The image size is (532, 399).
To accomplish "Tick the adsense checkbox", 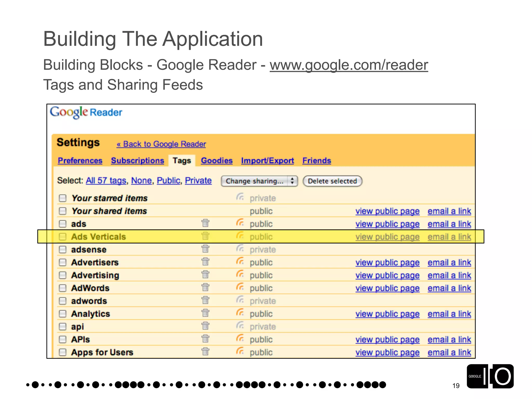I will tap(63, 250).
